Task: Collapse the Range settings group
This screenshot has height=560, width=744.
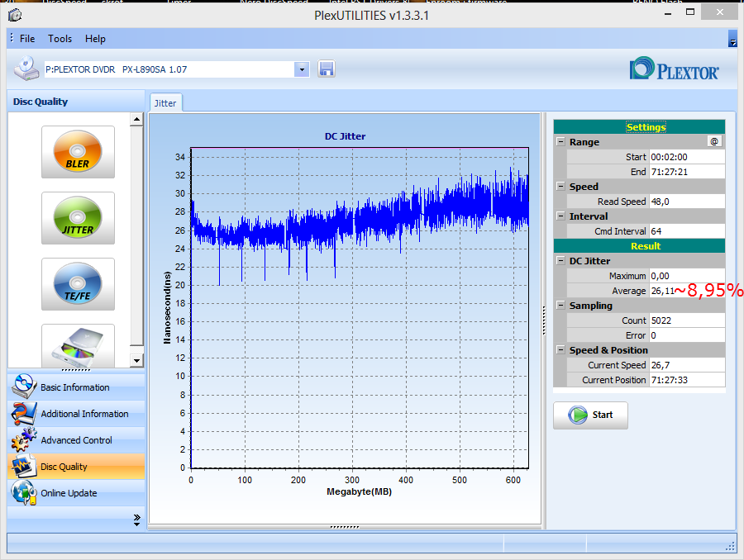Action: 560,141
